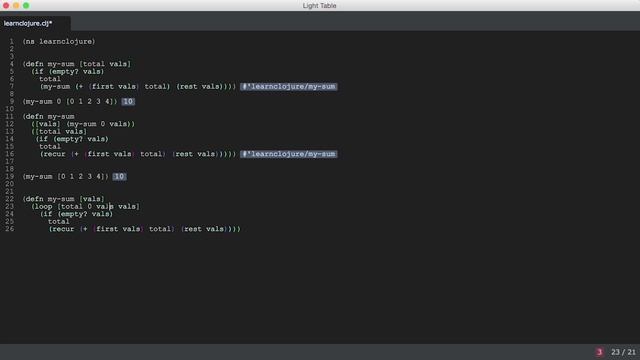
Task: Click the word "total" on line 15
Action: point(50,147)
